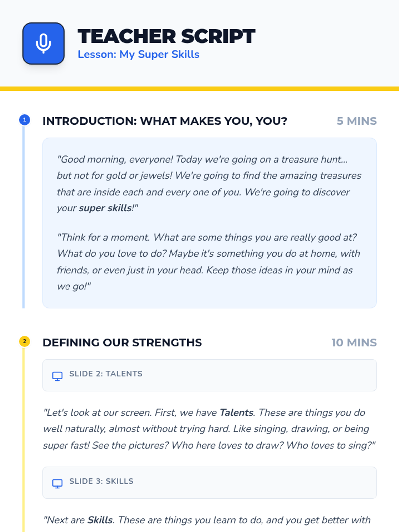This screenshot has width=399, height=532.
Task: Click the bold 'Talents' word
Action: point(236,413)
